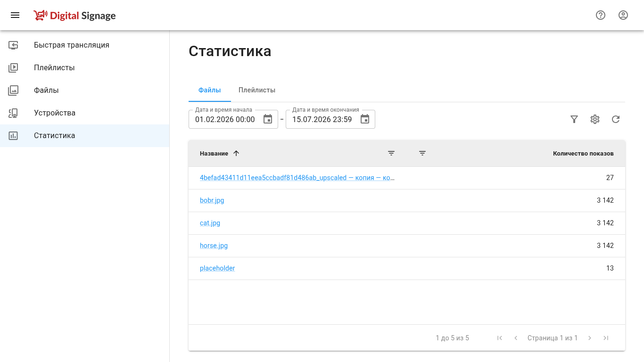
Task: Click the count 13 for placeholder
Action: coord(610,268)
